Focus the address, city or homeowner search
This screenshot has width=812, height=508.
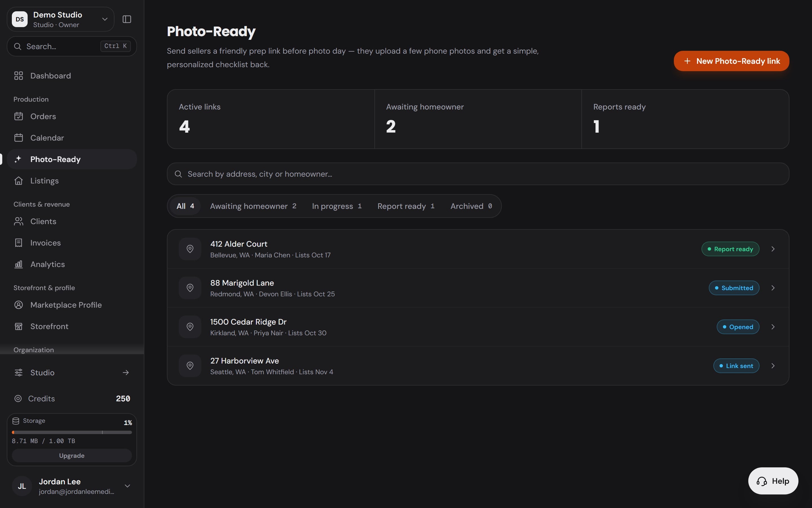click(478, 174)
